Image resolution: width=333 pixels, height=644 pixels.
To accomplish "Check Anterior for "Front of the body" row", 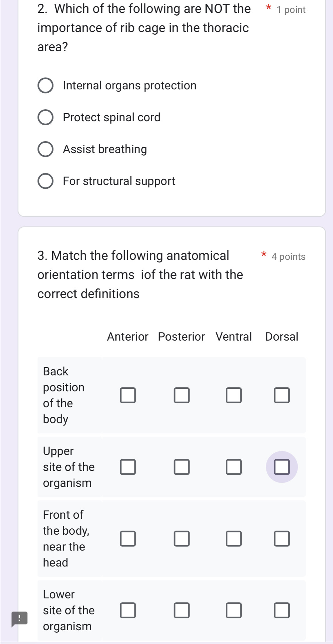I will pos(128,539).
